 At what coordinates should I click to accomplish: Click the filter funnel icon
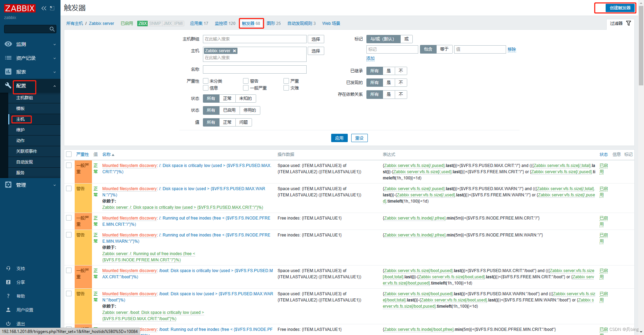click(x=628, y=23)
